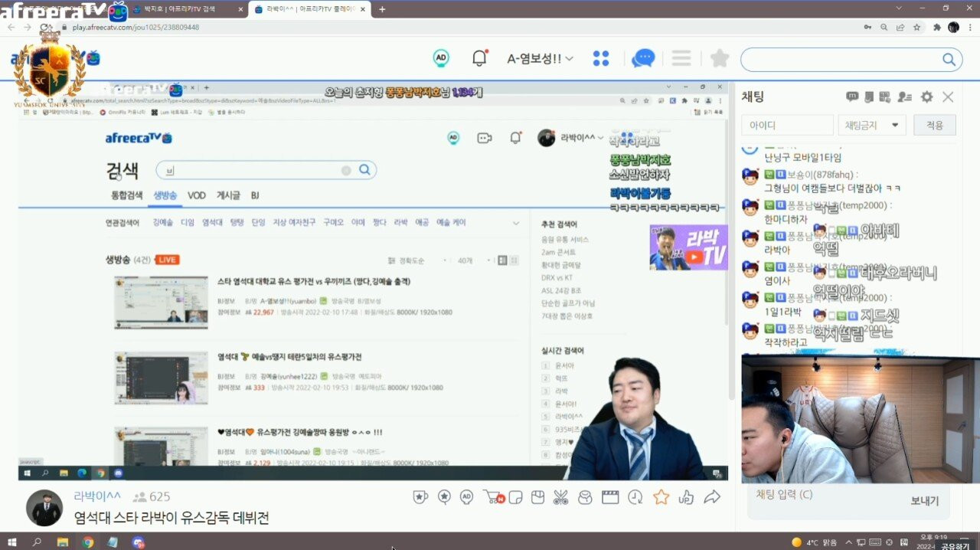Open the shopping cart icon under player

point(493,497)
